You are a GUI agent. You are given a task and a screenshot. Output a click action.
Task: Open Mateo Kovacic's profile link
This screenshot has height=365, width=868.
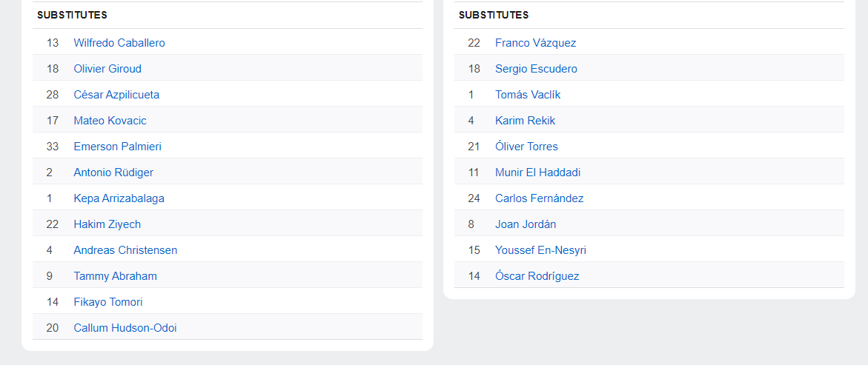coord(110,121)
